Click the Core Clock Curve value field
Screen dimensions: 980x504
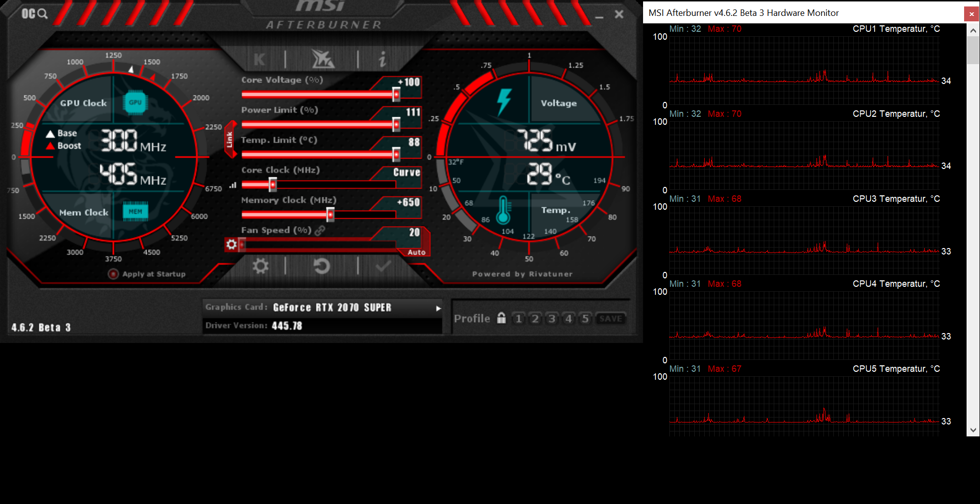click(x=407, y=172)
